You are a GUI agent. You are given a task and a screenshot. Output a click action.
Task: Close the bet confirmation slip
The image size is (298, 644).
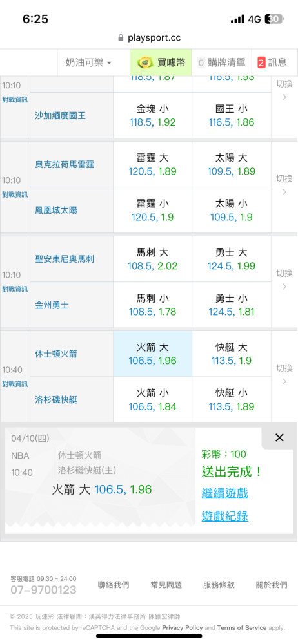[x=279, y=438]
